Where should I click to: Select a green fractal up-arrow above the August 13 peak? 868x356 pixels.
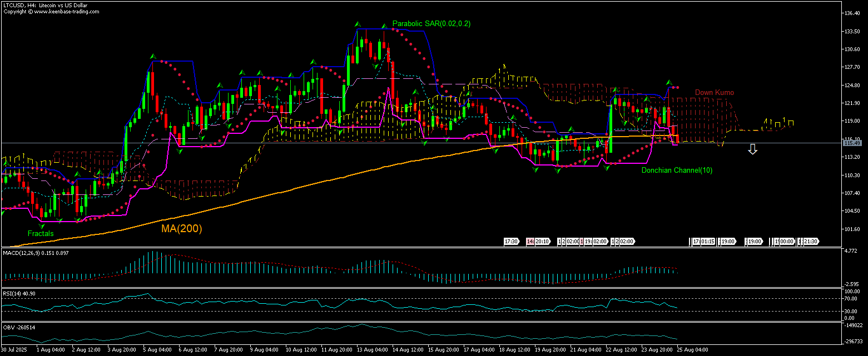tap(358, 23)
